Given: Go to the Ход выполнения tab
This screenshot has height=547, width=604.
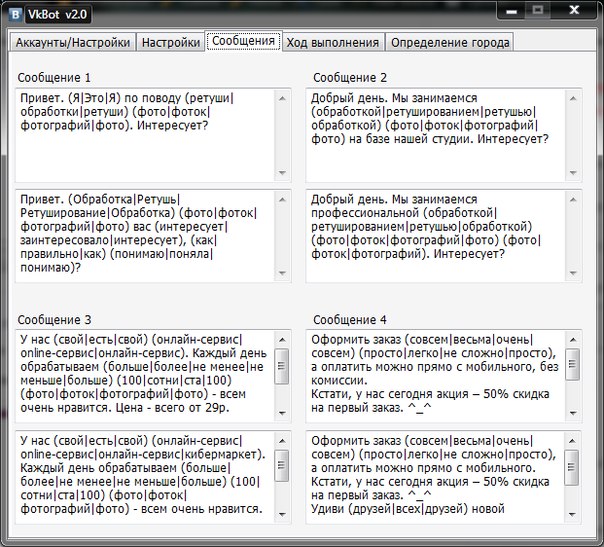Looking at the screenshot, I should point(334,43).
